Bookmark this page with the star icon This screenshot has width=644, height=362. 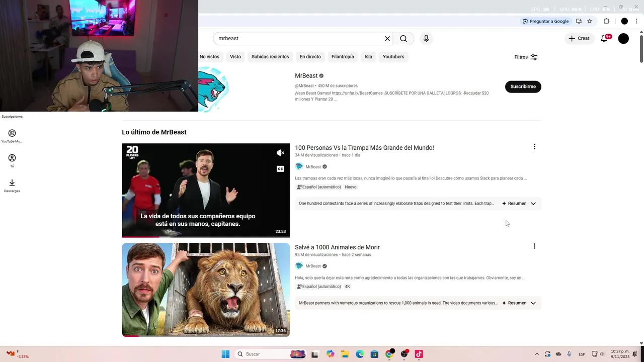tap(590, 21)
